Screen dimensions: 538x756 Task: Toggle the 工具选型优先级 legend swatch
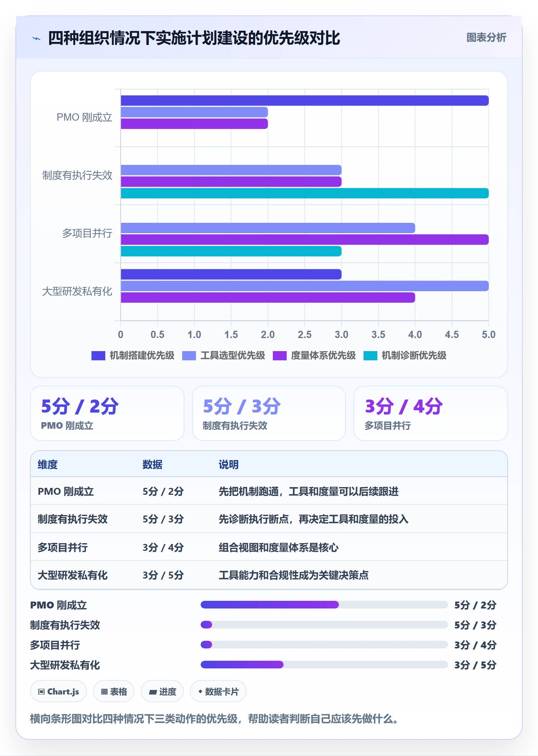[189, 356]
